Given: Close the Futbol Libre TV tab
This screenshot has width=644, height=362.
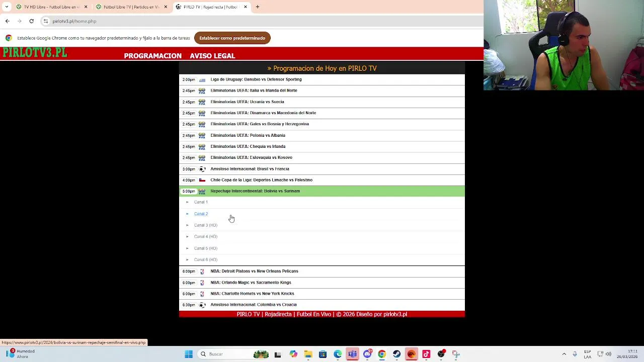Looking at the screenshot, I should pyautogui.click(x=166, y=7).
